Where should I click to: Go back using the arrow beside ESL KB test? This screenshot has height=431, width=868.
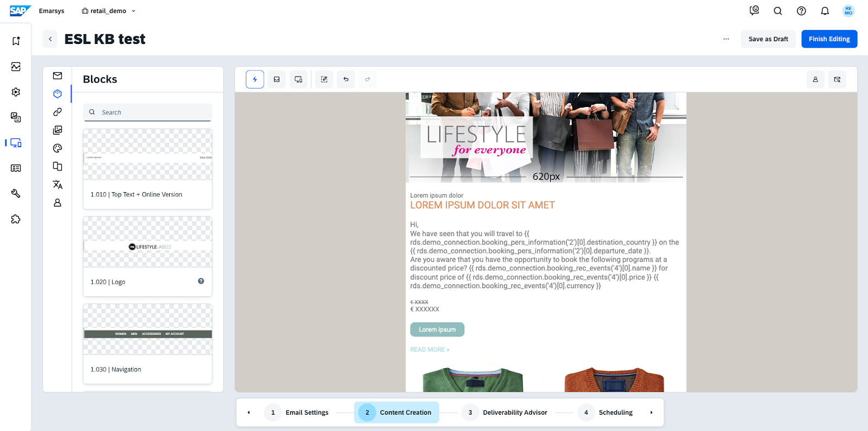coord(50,39)
